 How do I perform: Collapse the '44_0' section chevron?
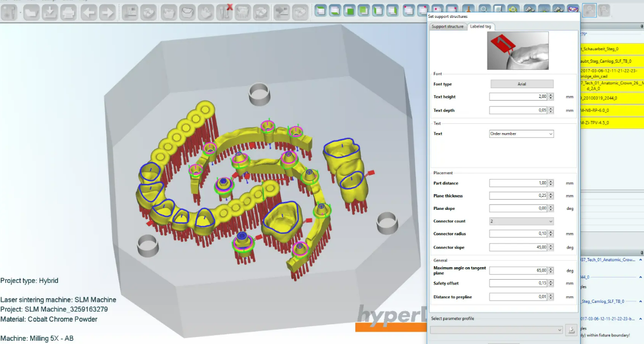click(640, 277)
